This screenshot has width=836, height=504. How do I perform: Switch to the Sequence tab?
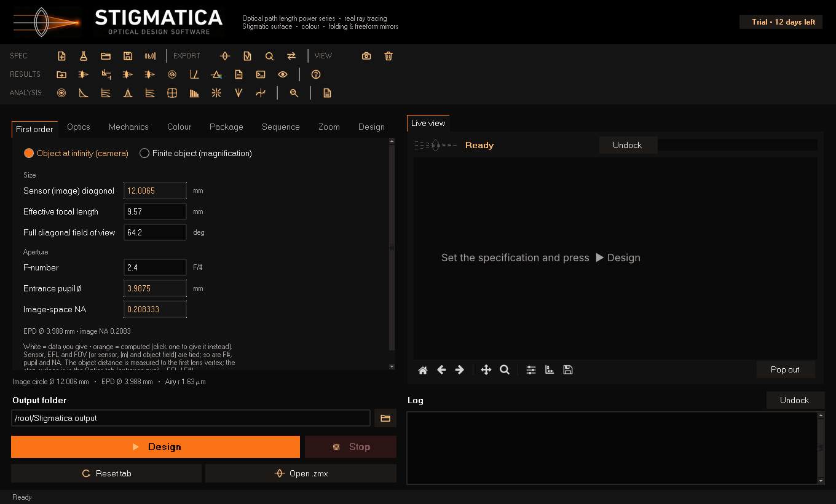click(281, 127)
